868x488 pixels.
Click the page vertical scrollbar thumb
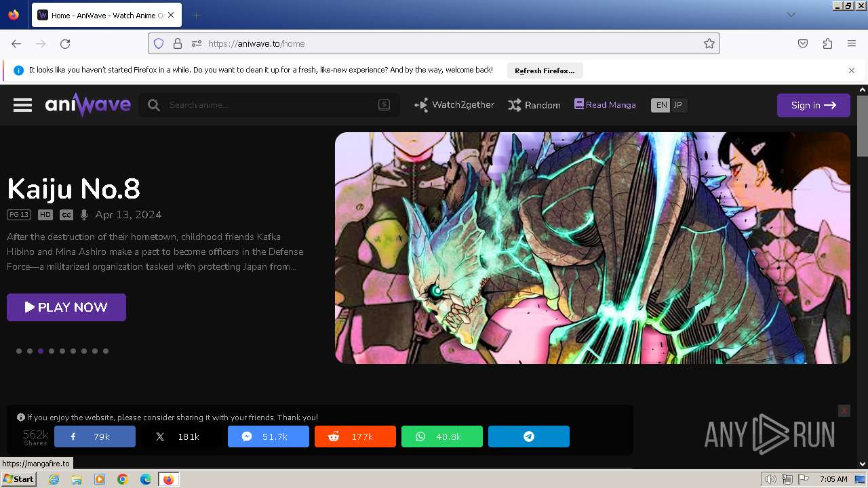(863, 126)
